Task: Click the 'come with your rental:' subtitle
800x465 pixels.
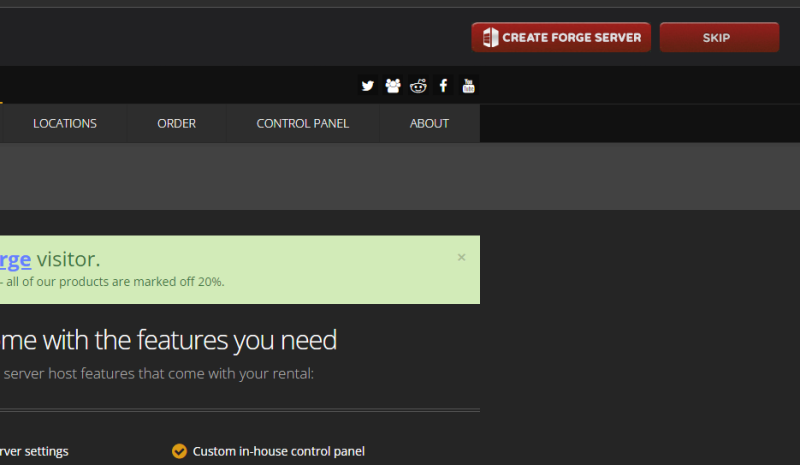Action: (241, 374)
